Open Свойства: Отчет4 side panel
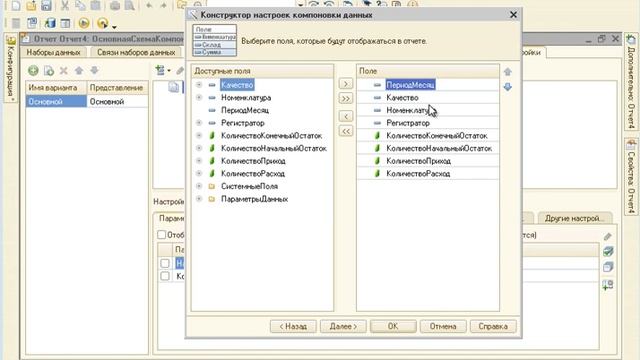The width and height of the screenshot is (640, 360). [631, 176]
